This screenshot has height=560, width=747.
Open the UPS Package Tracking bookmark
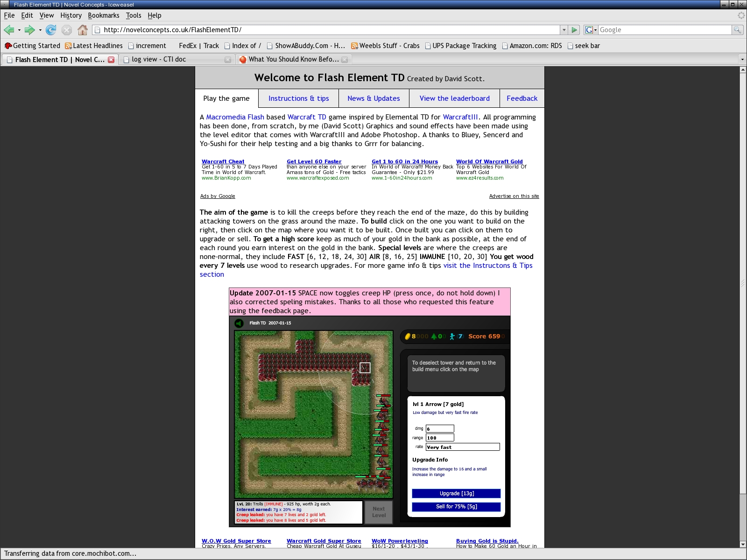(461, 46)
